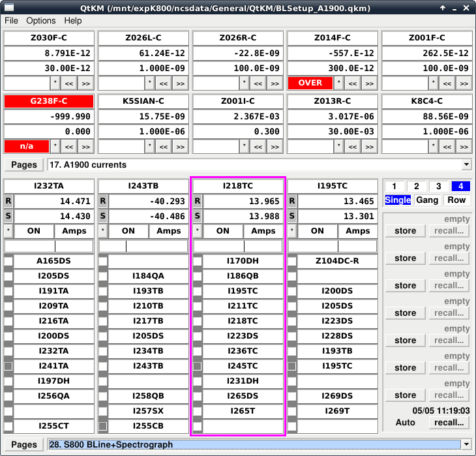
Task: Open the File menu
Action: pyautogui.click(x=12, y=21)
